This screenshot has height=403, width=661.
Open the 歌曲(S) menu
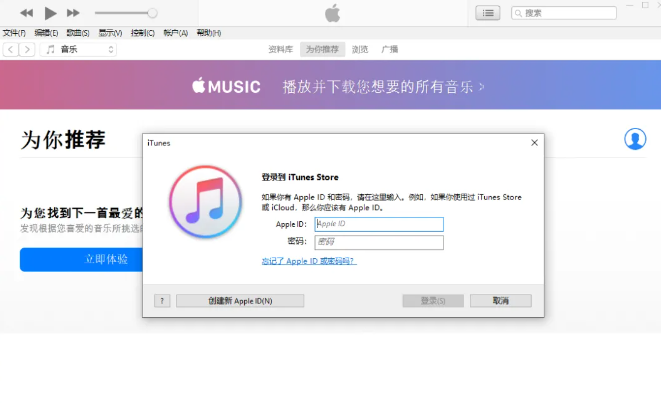click(x=78, y=33)
